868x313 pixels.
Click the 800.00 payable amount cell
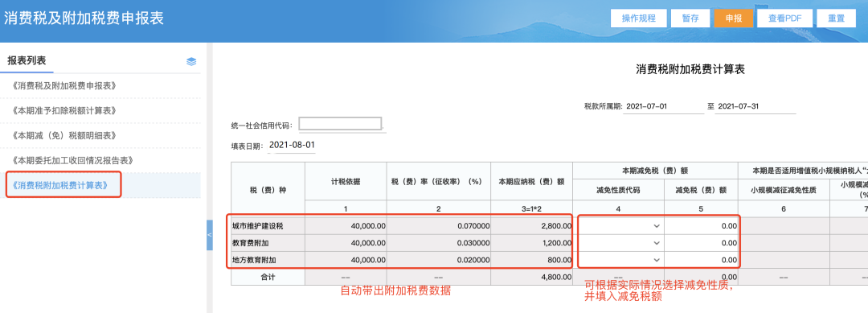coord(532,260)
